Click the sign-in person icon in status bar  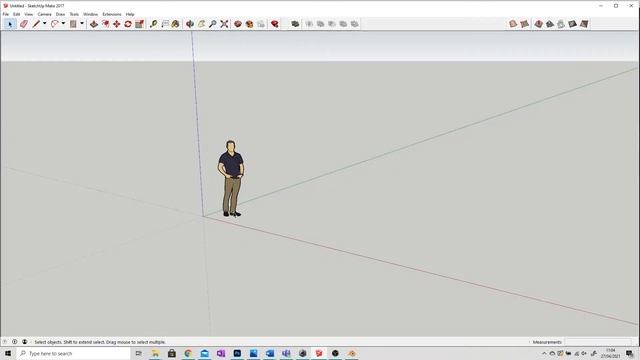(24, 342)
